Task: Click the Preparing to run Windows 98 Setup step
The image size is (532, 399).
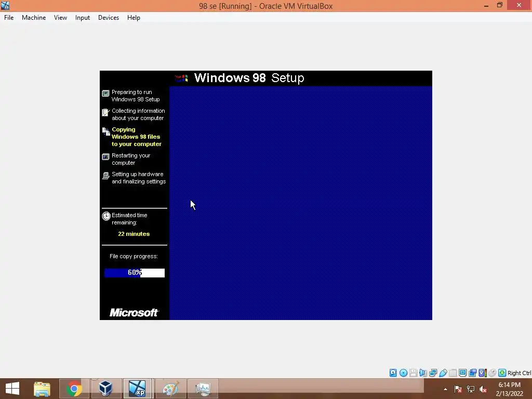Action: click(x=136, y=96)
